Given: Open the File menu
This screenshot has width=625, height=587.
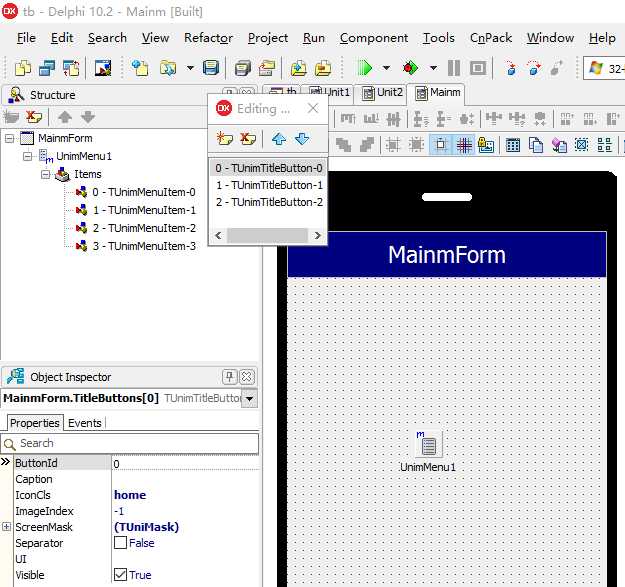Looking at the screenshot, I should [x=26, y=38].
